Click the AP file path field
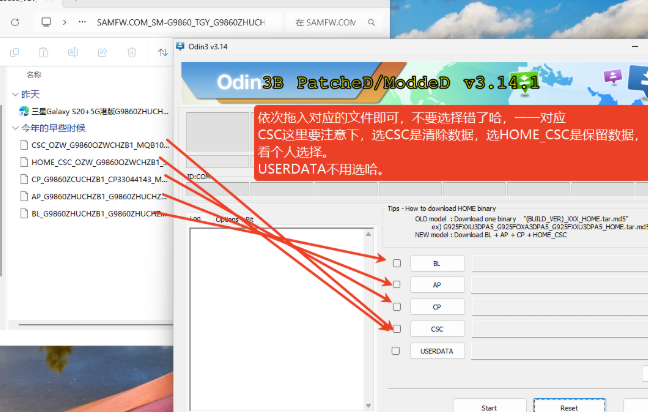The image size is (648, 412). (560, 285)
